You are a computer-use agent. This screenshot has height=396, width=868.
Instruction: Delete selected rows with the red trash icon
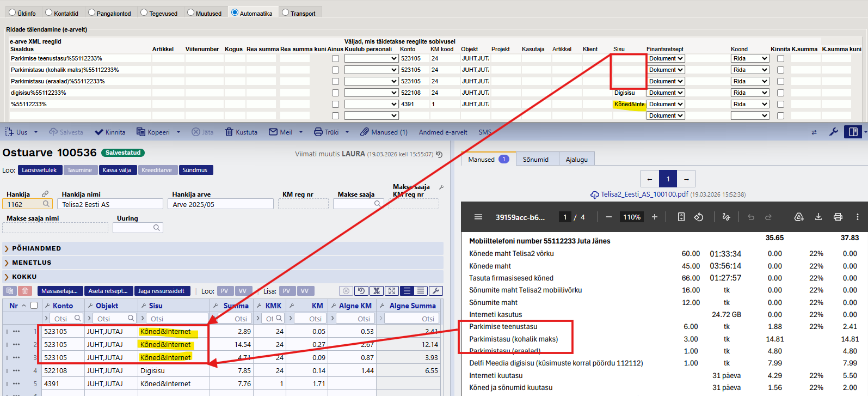(25, 291)
